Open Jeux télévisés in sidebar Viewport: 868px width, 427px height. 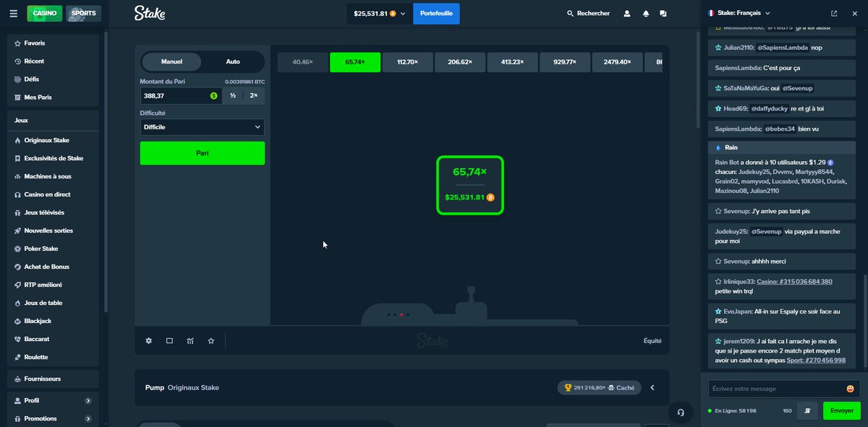pos(53,212)
